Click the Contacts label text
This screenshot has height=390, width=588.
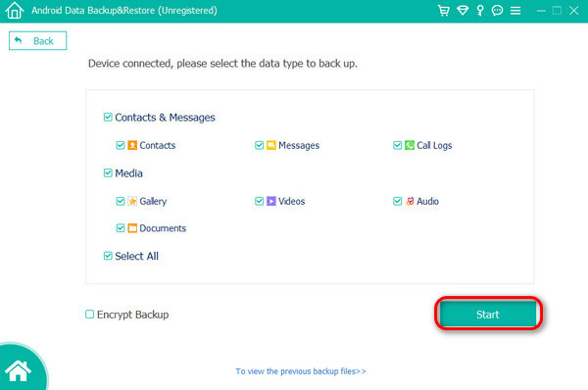[x=158, y=145]
